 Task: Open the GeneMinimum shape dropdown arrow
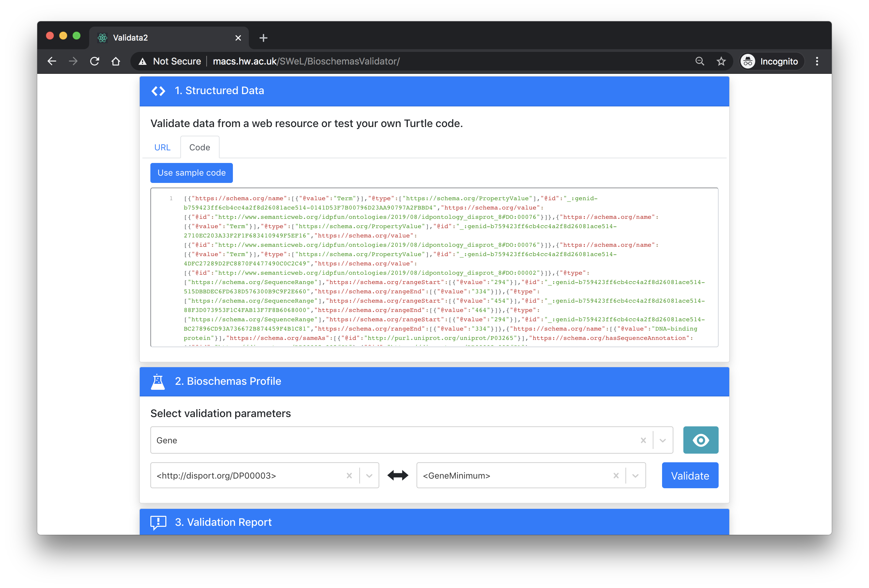(x=635, y=476)
